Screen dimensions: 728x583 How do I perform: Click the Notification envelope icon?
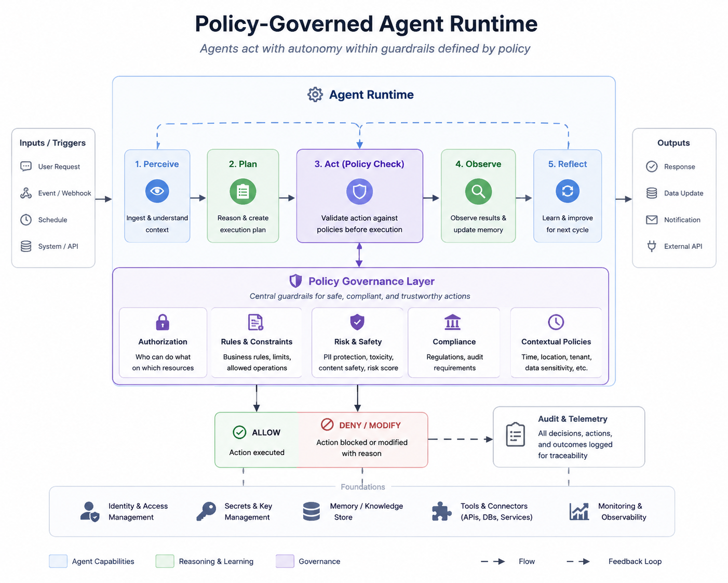pos(652,220)
